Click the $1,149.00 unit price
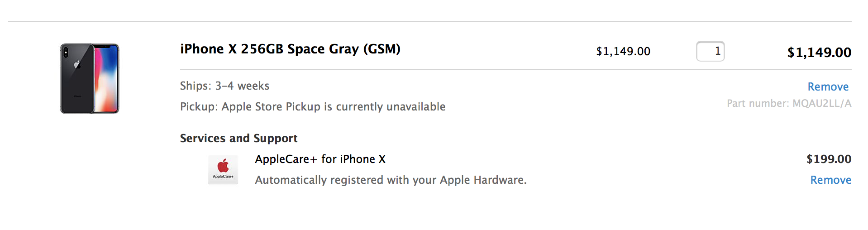The height and width of the screenshot is (230, 868). (623, 52)
